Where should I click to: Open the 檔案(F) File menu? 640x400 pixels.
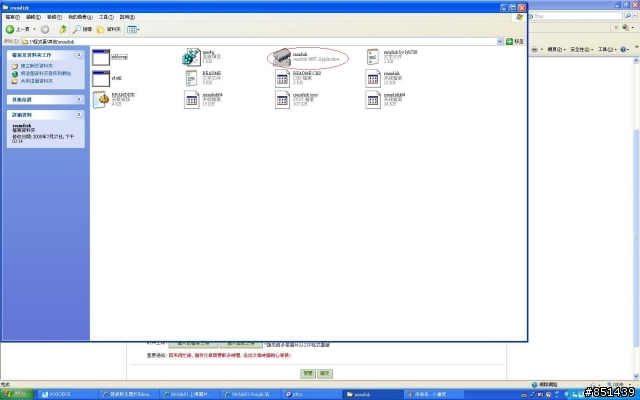tap(12, 17)
